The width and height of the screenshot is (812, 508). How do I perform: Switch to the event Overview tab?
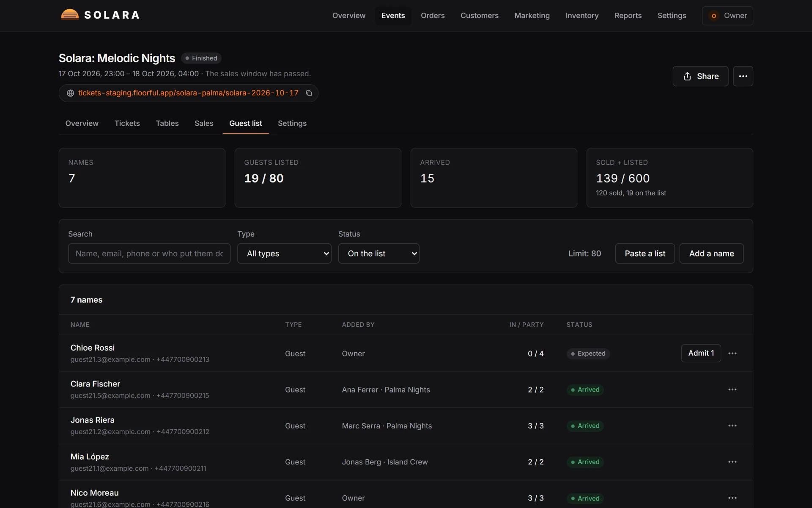click(82, 123)
